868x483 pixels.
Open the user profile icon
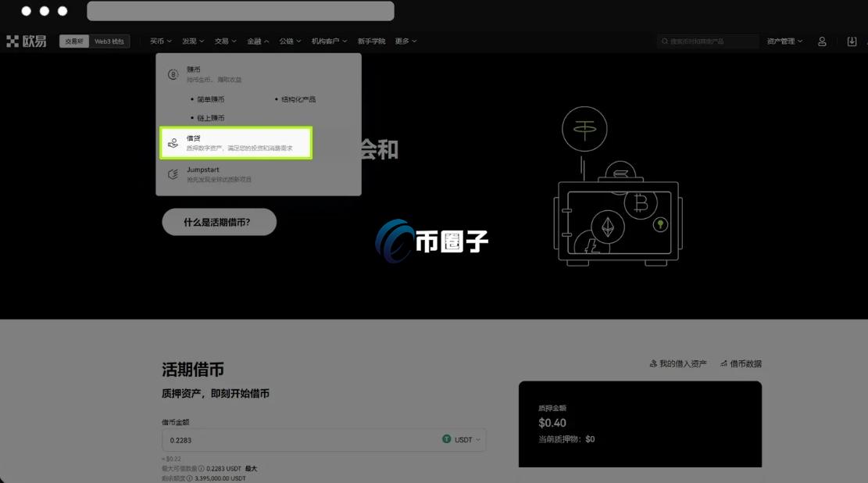tap(822, 41)
